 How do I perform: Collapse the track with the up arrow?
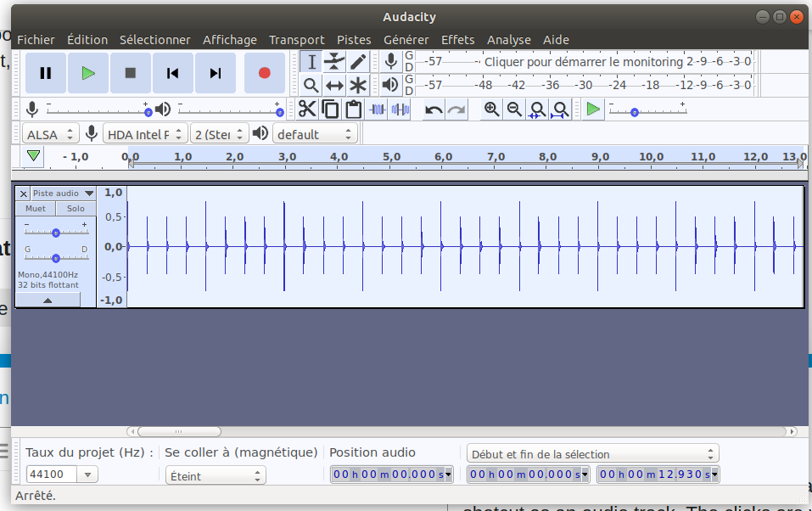(x=48, y=300)
